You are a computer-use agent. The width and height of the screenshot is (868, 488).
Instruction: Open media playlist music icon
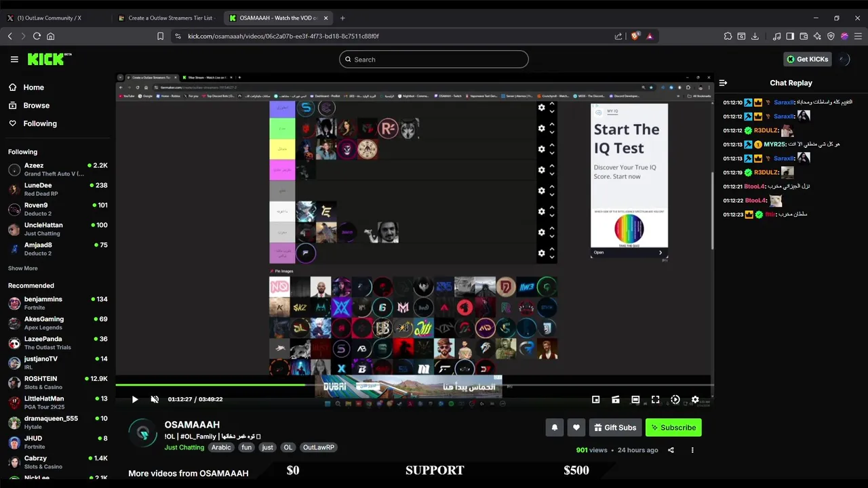[776, 36]
